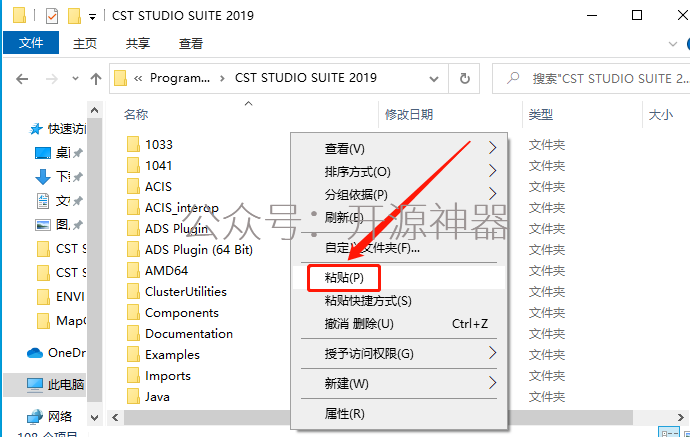Sort by the 类型 column header
Screen dimensions: 690x437
click(x=540, y=114)
